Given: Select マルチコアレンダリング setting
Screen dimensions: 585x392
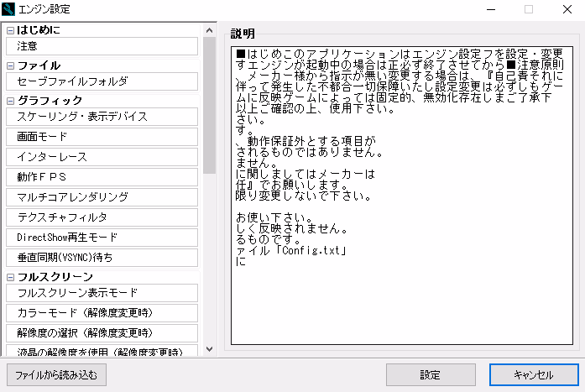Looking at the screenshot, I should point(102,197).
